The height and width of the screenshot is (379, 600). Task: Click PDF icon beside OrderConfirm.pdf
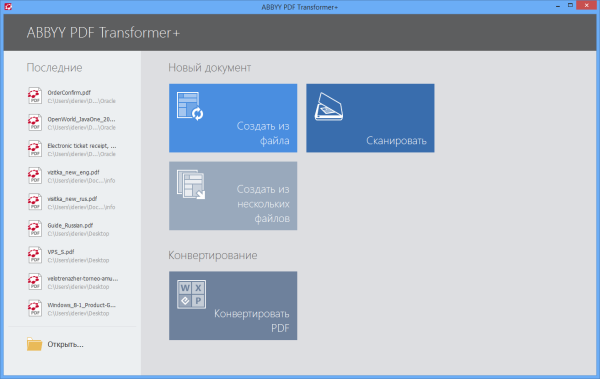click(x=34, y=96)
